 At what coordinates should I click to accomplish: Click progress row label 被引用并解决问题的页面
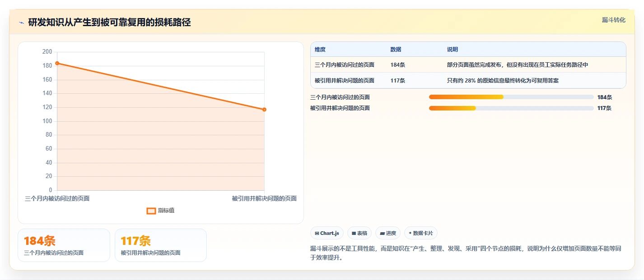[x=340, y=108]
